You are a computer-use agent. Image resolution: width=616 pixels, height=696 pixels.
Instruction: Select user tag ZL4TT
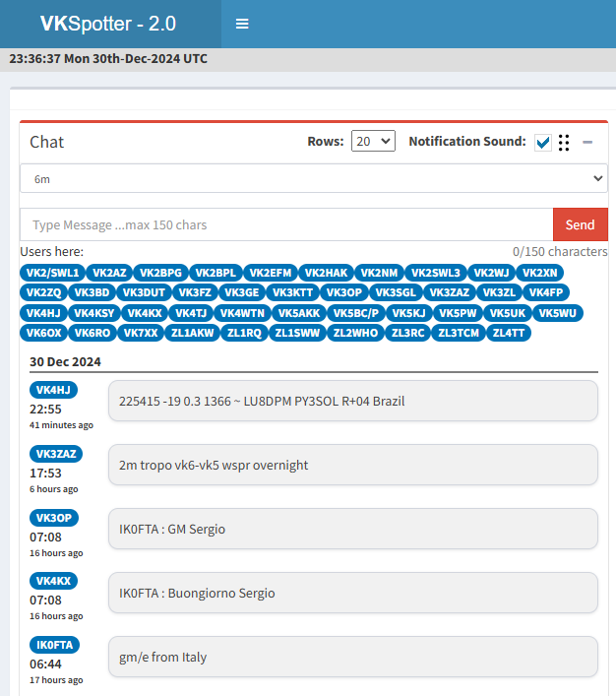coord(509,333)
